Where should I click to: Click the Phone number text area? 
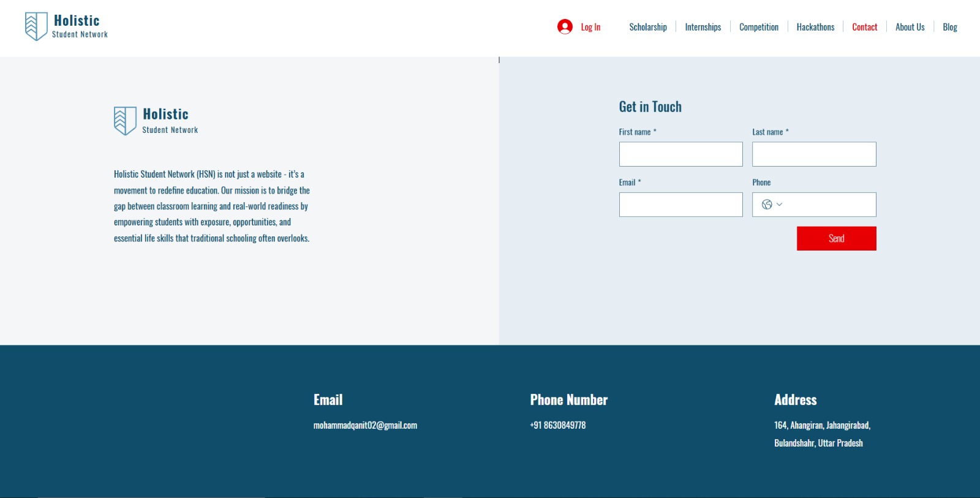point(830,205)
